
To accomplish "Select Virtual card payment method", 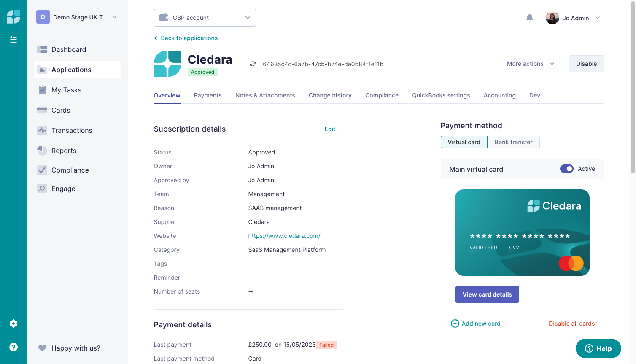I will (464, 142).
